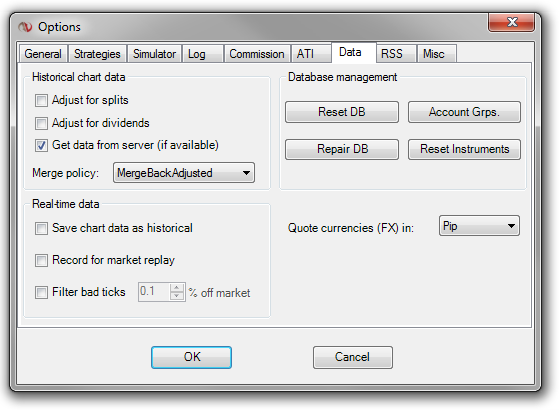Viewport: 559px width, 410px height.
Task: Click the NinjaTrader icon in the title bar
Action: 26,27
